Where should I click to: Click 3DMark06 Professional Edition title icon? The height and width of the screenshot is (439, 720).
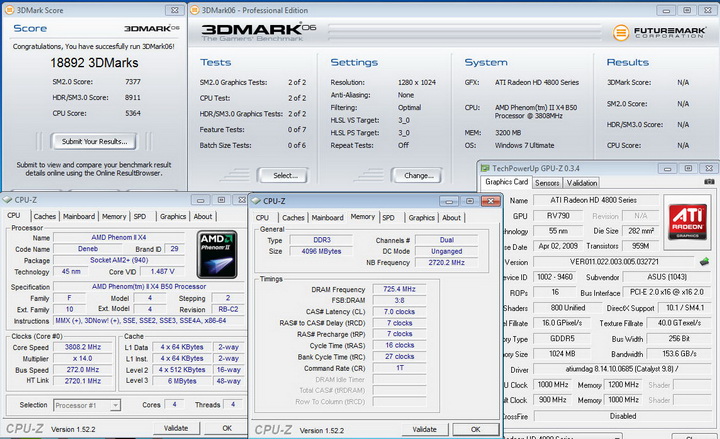point(195,10)
